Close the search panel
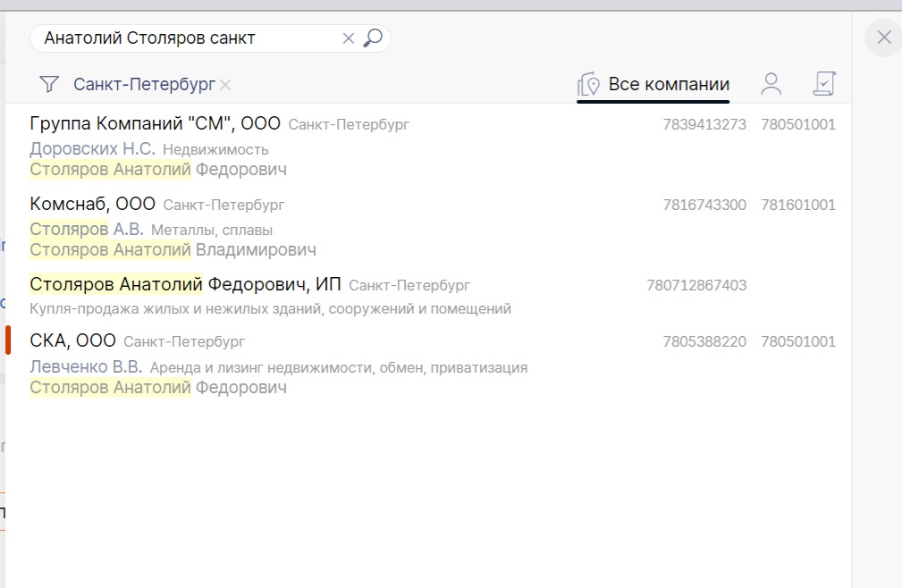Viewport: 902px width, 588px height. pyautogui.click(x=884, y=38)
